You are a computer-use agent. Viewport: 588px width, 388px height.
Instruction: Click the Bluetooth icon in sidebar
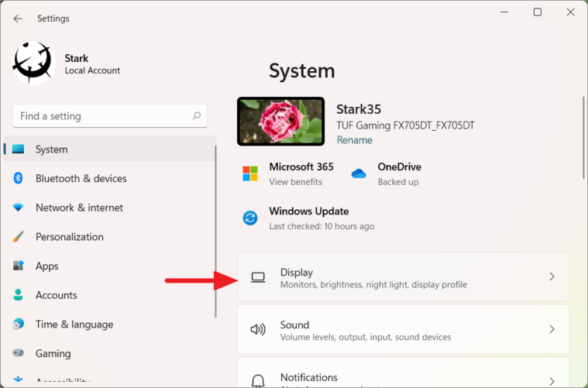18,178
